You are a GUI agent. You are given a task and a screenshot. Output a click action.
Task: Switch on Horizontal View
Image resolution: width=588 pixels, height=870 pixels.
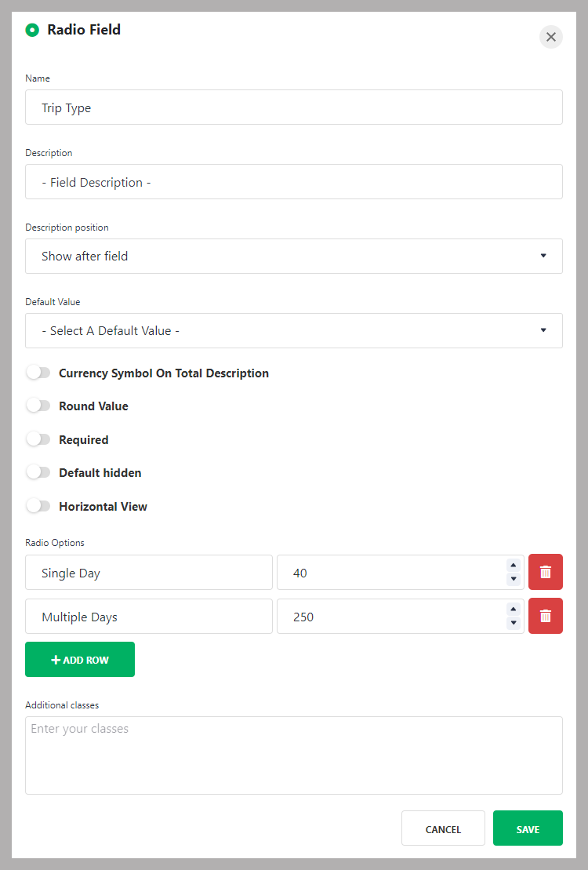coord(38,506)
